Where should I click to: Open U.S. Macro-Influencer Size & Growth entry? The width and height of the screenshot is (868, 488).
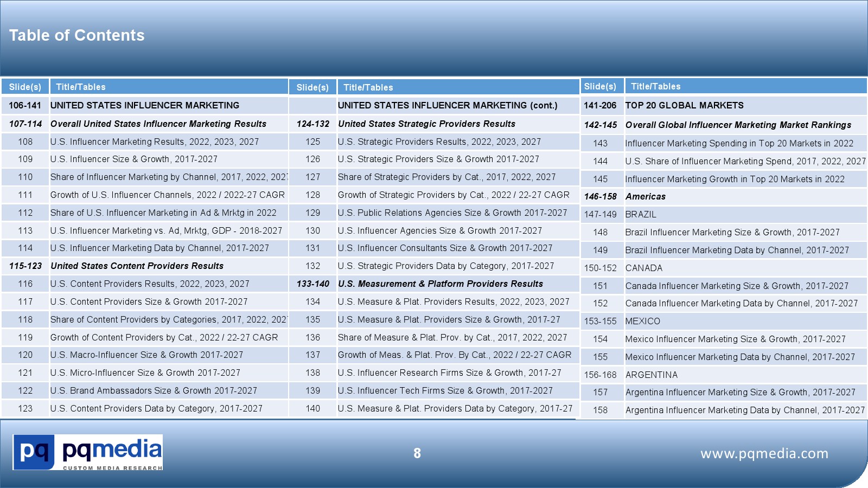click(146, 355)
